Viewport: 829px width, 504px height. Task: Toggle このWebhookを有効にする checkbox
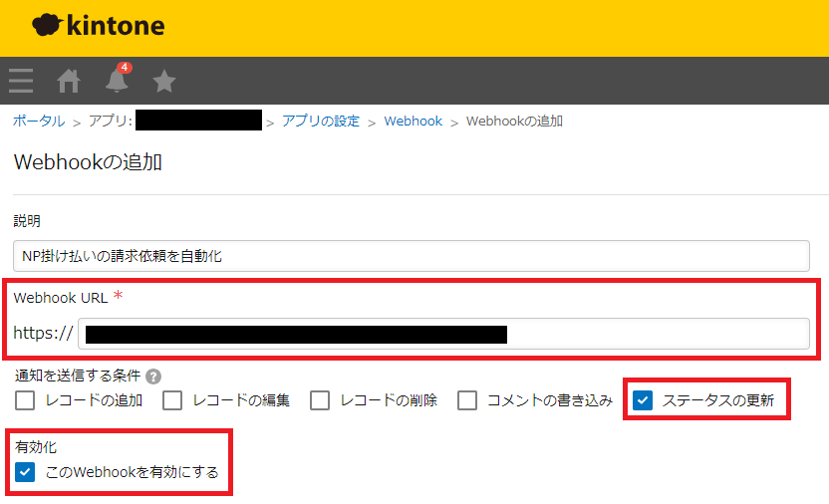pyautogui.click(x=25, y=472)
